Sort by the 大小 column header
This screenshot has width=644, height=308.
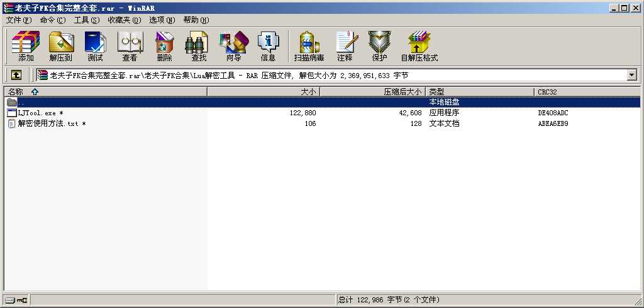click(264, 92)
